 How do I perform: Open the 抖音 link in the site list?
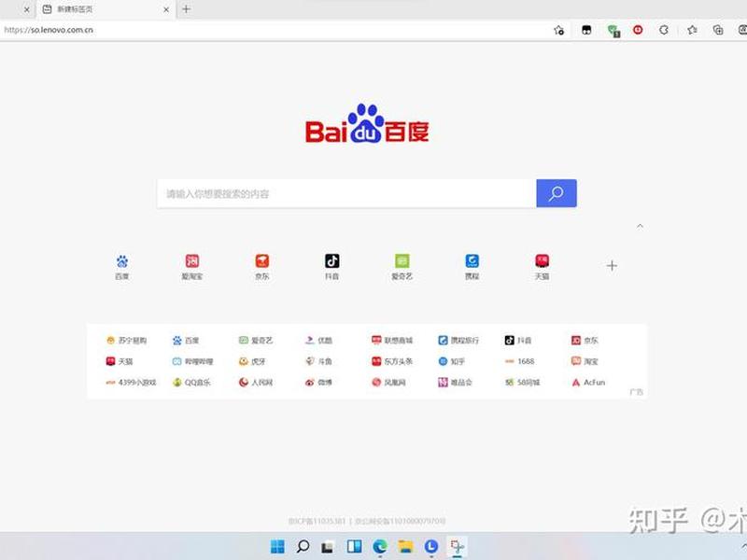tap(518, 340)
